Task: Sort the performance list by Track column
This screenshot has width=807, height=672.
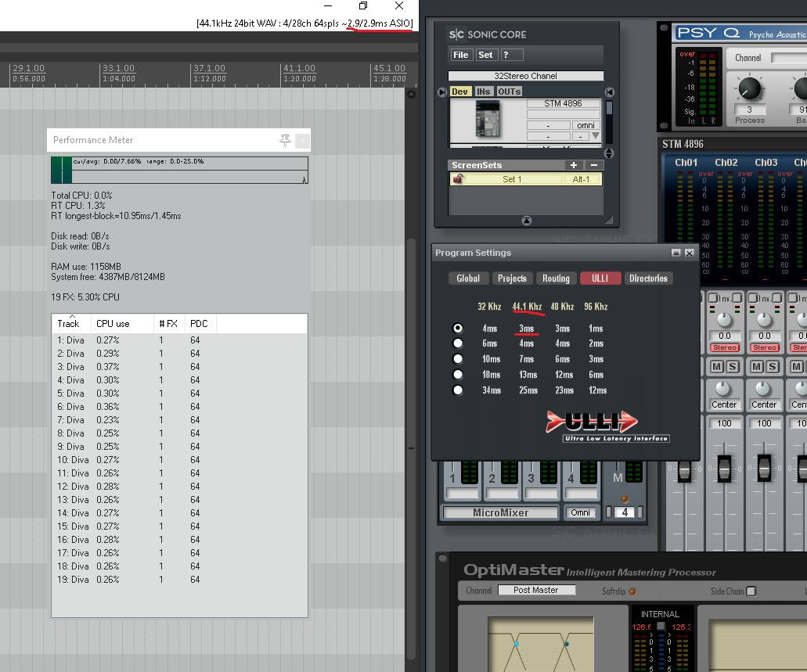Action: (x=71, y=323)
